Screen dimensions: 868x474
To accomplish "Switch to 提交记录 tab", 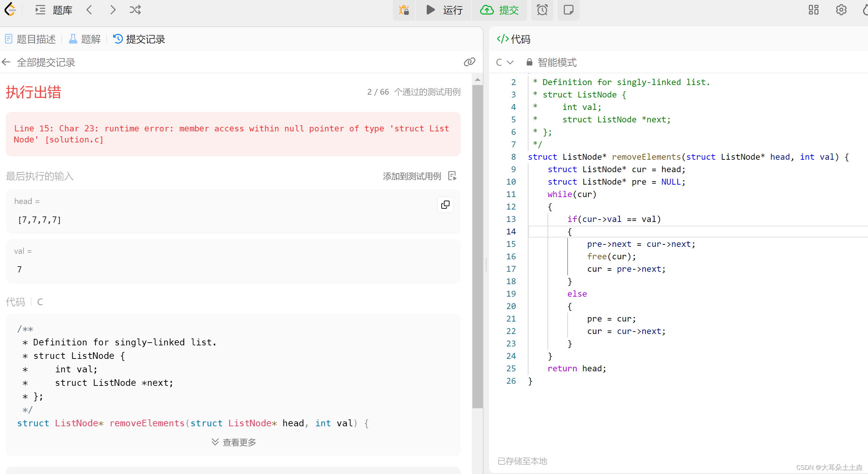I will pos(139,39).
